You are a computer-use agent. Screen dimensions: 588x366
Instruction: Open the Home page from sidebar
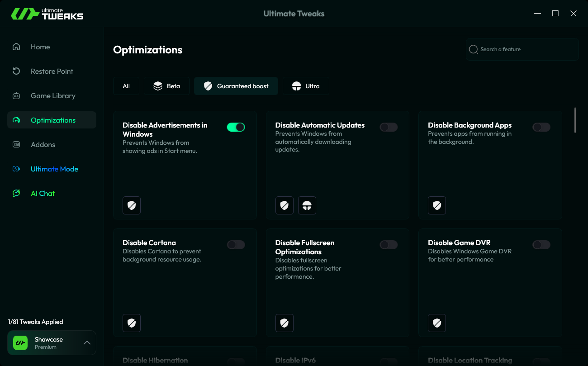click(40, 47)
